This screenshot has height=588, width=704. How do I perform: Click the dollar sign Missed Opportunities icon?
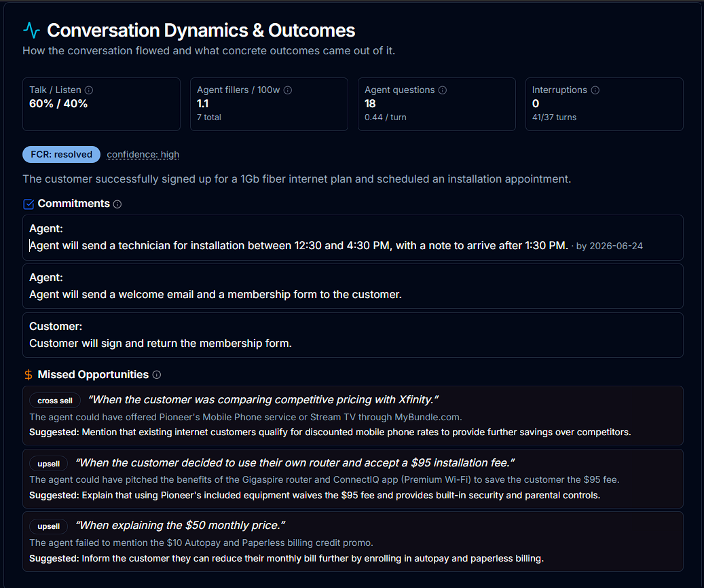click(29, 375)
